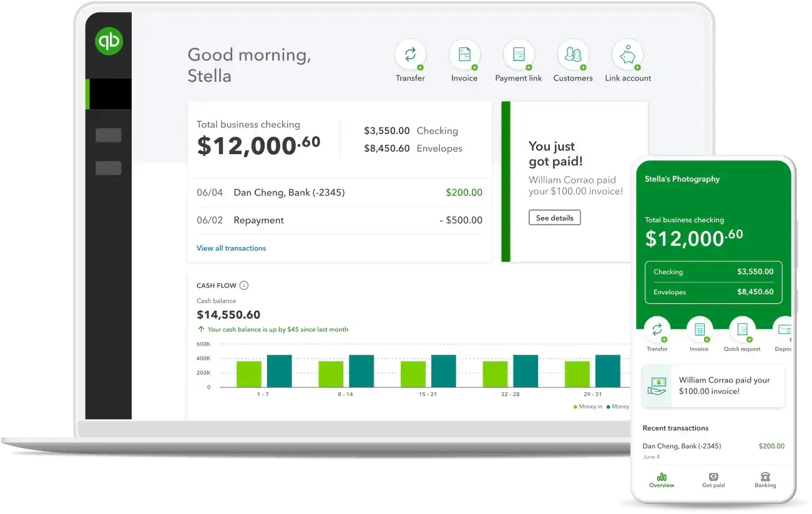Tap the mobile Invoice icon

tap(699, 330)
